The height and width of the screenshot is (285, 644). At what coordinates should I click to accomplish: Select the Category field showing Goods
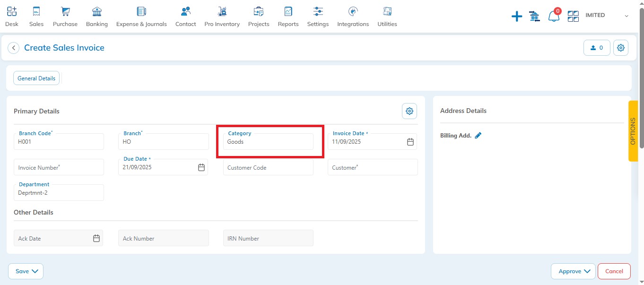(268, 142)
